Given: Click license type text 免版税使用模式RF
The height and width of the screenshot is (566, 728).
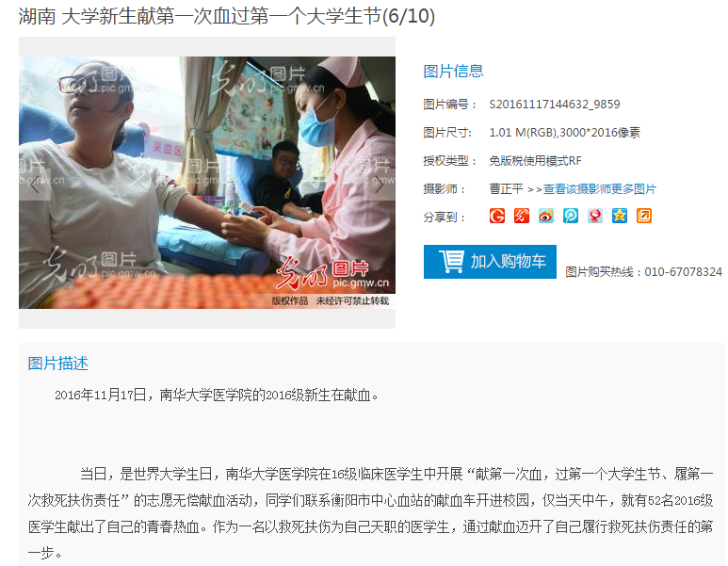Looking at the screenshot, I should [x=535, y=161].
